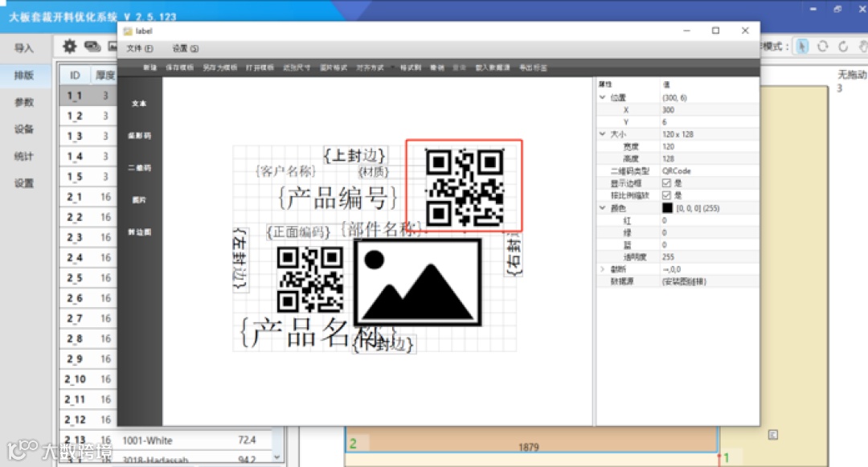
Task: Click 撤销 undo in the label toolbar
Action: click(437, 68)
